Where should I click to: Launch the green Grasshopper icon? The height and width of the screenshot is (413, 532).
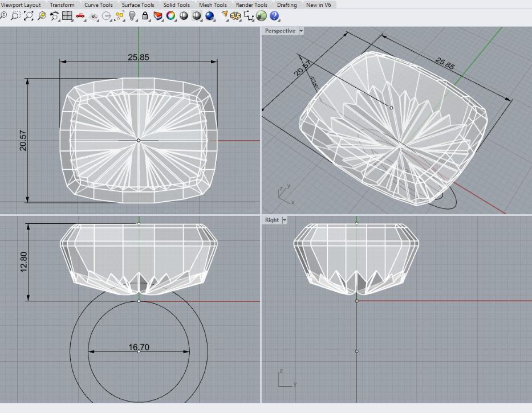(262, 16)
